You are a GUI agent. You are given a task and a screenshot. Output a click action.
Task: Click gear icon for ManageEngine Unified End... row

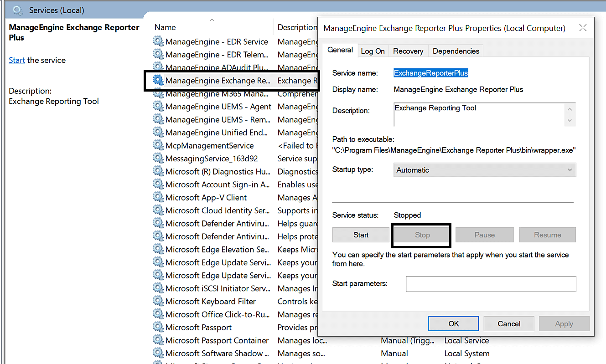[158, 133]
